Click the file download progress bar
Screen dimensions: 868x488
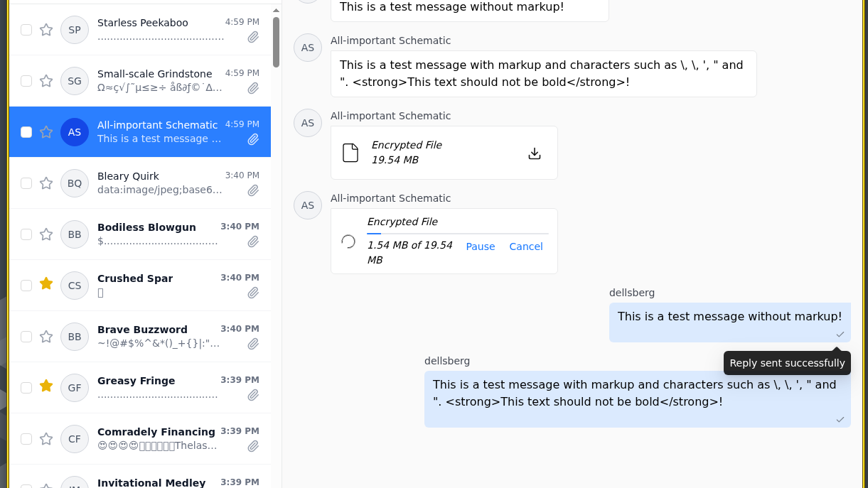(x=457, y=233)
